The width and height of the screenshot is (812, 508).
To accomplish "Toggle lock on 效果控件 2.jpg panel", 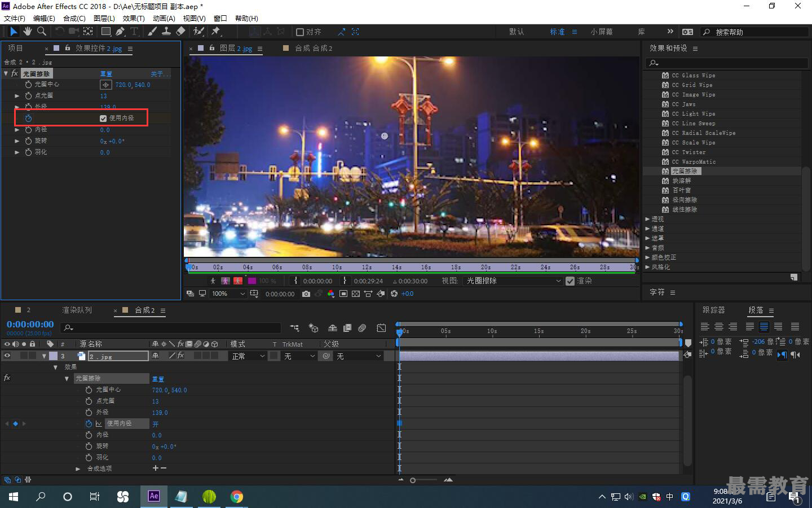I will (68, 48).
